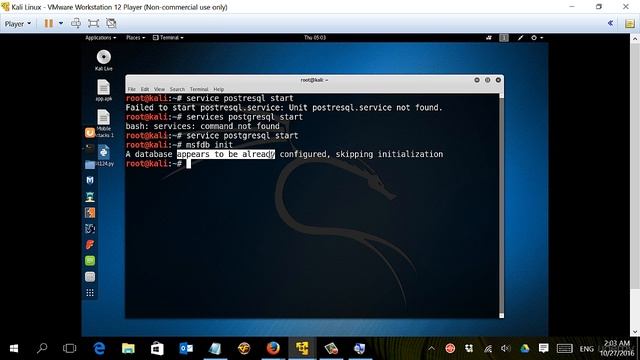Open Windows Store from the taskbar
The width and height of the screenshot is (640, 360).
pyautogui.click(x=157, y=348)
